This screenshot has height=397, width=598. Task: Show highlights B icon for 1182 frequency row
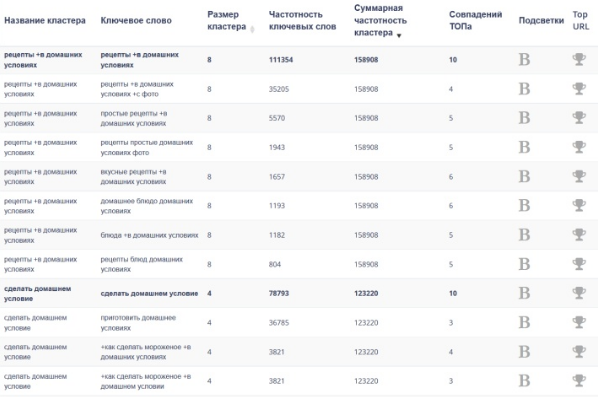click(x=524, y=235)
